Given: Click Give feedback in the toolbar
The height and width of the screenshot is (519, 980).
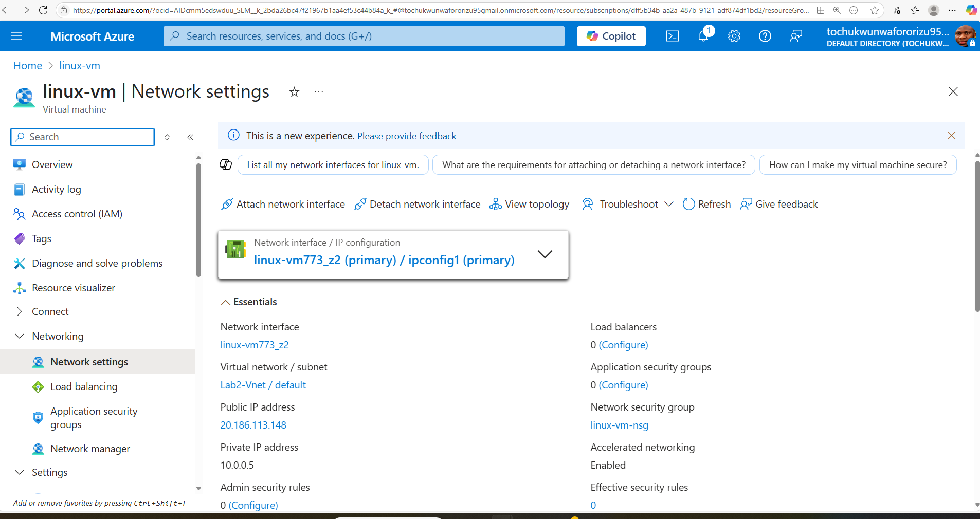Looking at the screenshot, I should [778, 204].
